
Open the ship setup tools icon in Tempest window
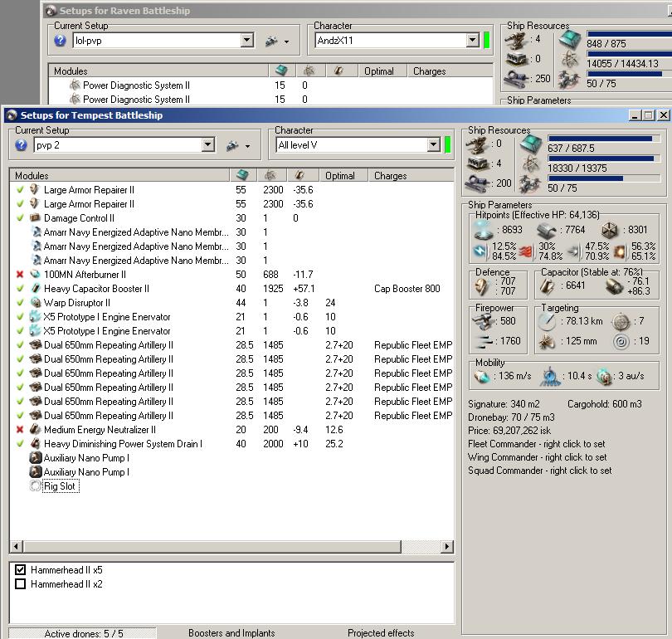point(233,146)
